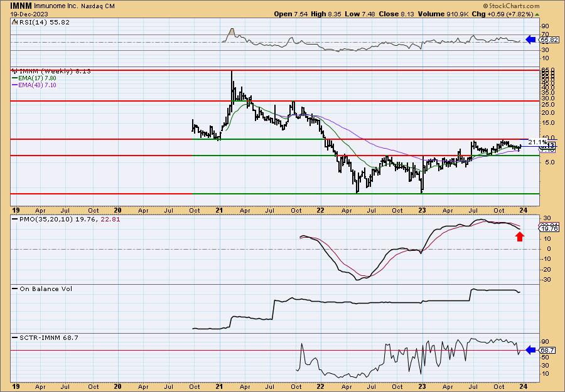Click the purple EMA(43) legend line swatch
This screenshot has width=565, height=392.
(15, 85)
